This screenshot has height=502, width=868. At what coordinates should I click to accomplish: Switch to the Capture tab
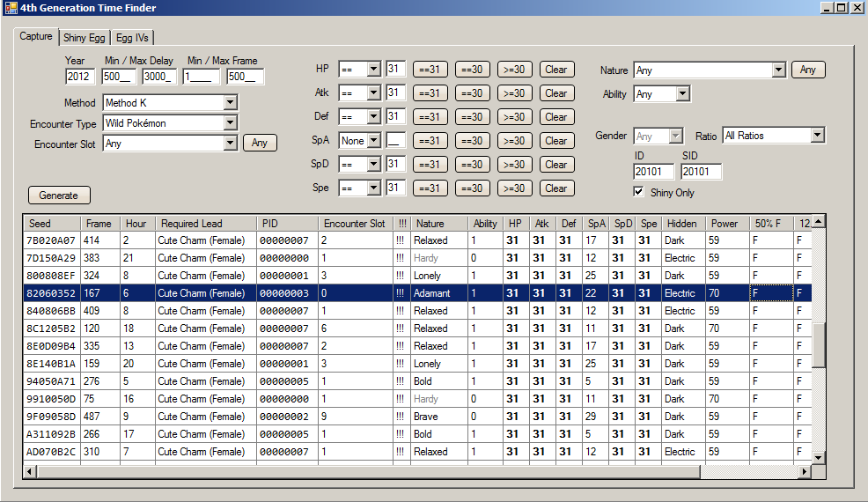pyautogui.click(x=36, y=36)
